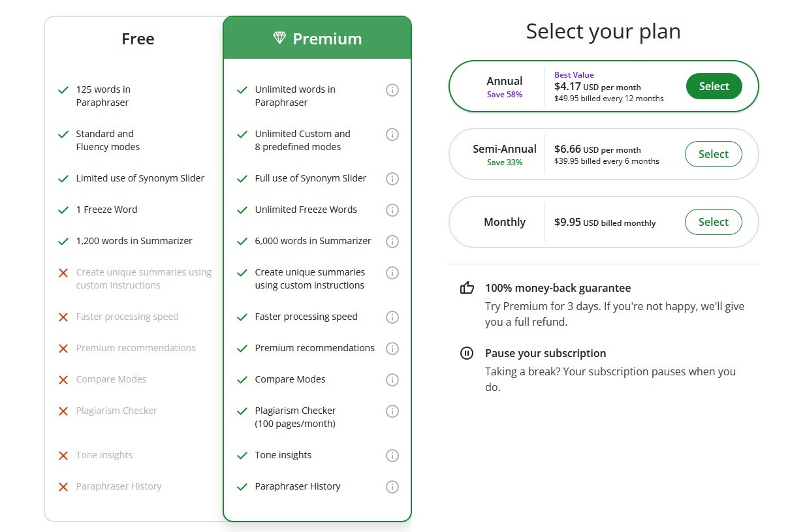Show info for Faster processing speed

point(392,317)
